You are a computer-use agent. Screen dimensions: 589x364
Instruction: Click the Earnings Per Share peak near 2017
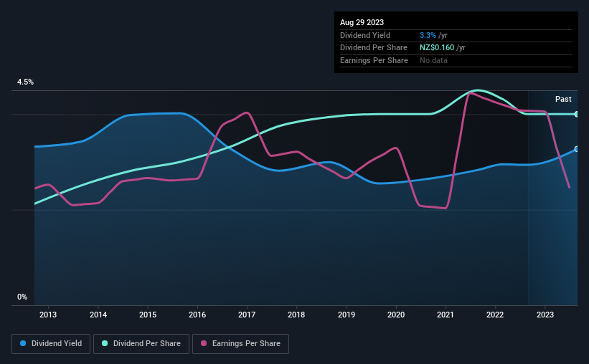tap(246, 112)
